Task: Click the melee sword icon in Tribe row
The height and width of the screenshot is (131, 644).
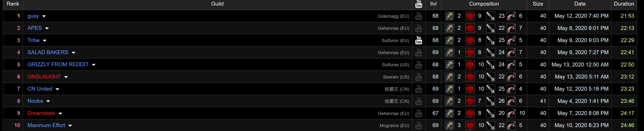Action: (x=490, y=40)
